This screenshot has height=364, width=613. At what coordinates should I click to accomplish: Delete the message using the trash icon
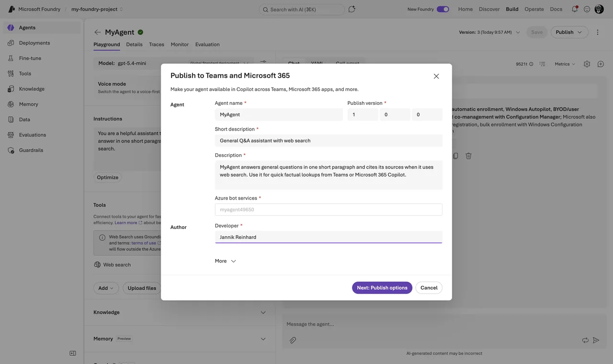468,156
